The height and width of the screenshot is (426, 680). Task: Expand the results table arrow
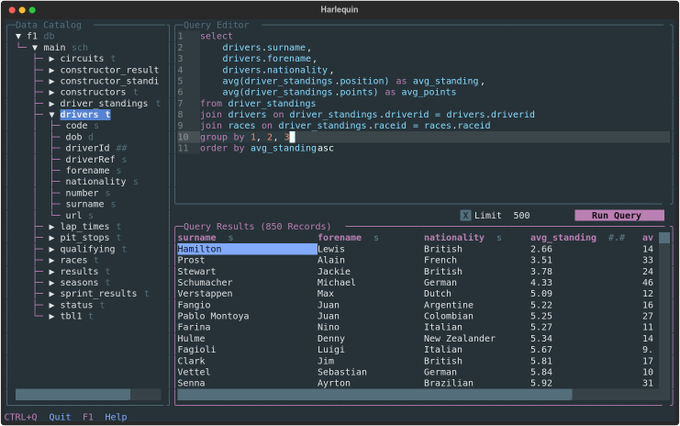pos(52,272)
